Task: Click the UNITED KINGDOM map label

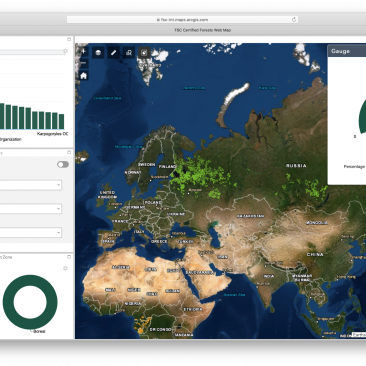Action: pos(107,195)
